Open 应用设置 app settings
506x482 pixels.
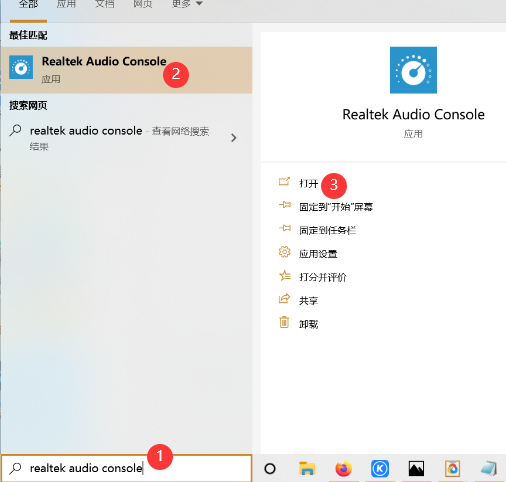pyautogui.click(x=318, y=254)
